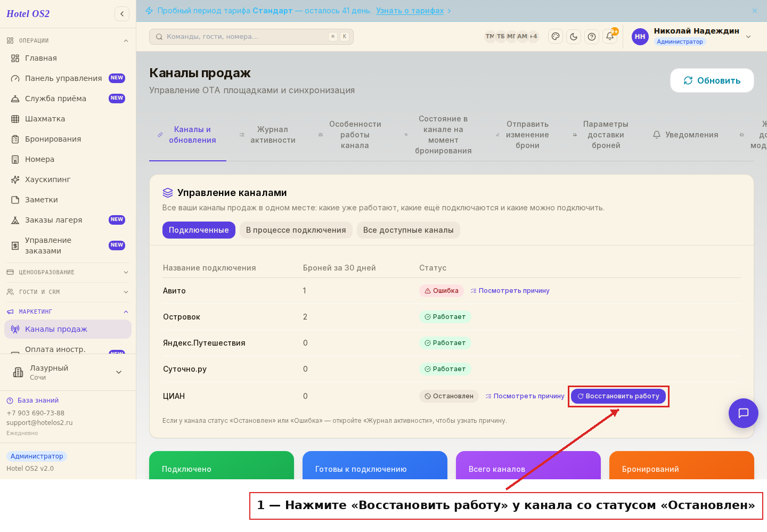767x532 pixels.
Task: Open the chat support floating button
Action: (x=744, y=413)
